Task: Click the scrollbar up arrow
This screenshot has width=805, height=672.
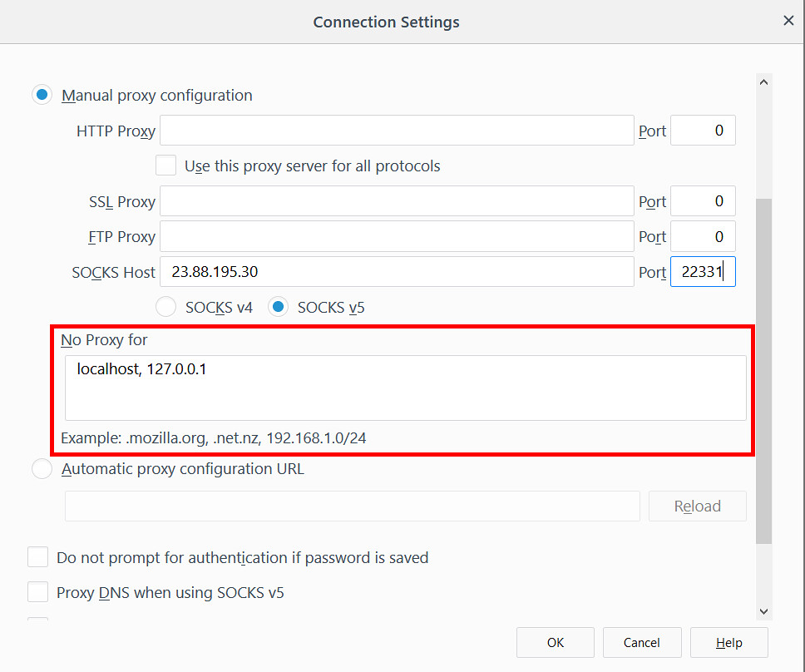Action: tap(764, 82)
